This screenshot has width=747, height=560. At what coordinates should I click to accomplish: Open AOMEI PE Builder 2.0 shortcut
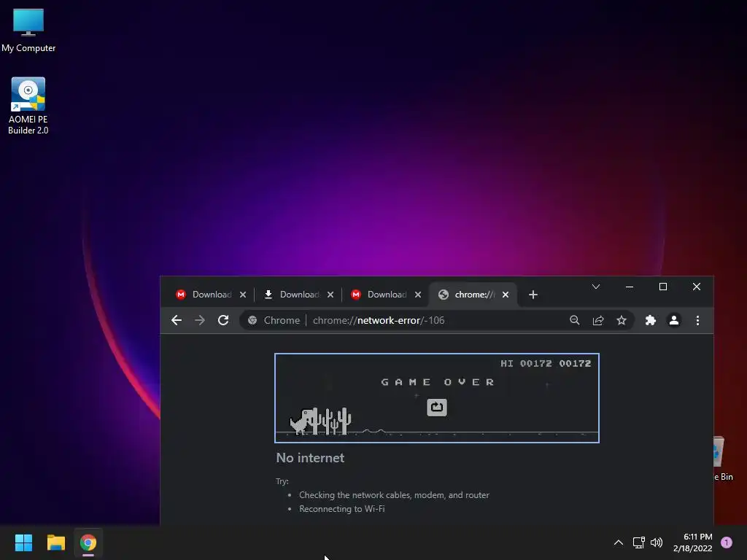[x=28, y=106]
